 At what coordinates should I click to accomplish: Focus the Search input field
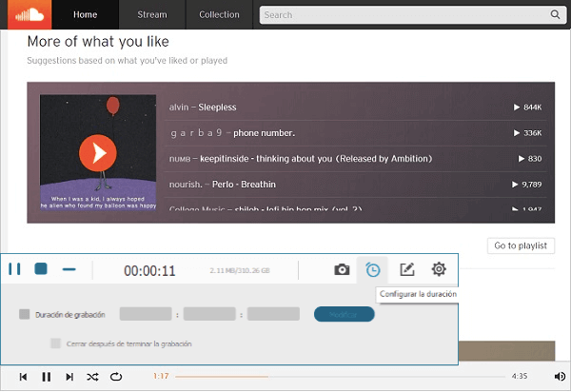(412, 15)
